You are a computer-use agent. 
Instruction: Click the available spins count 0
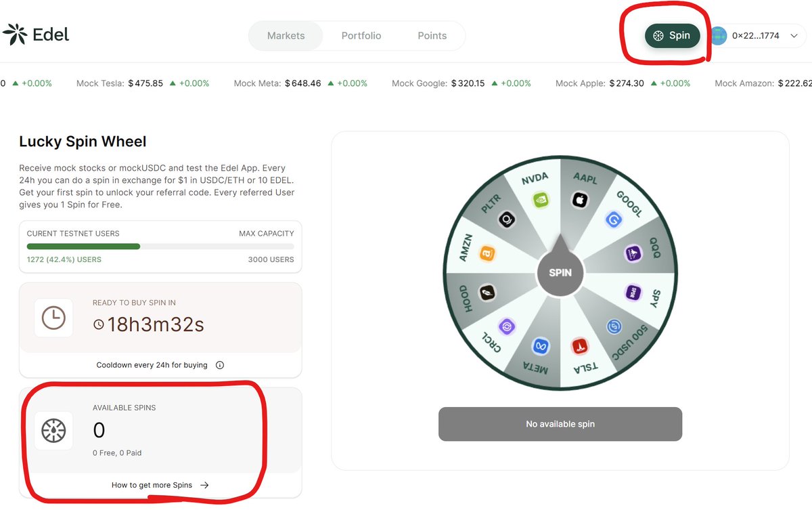point(99,430)
